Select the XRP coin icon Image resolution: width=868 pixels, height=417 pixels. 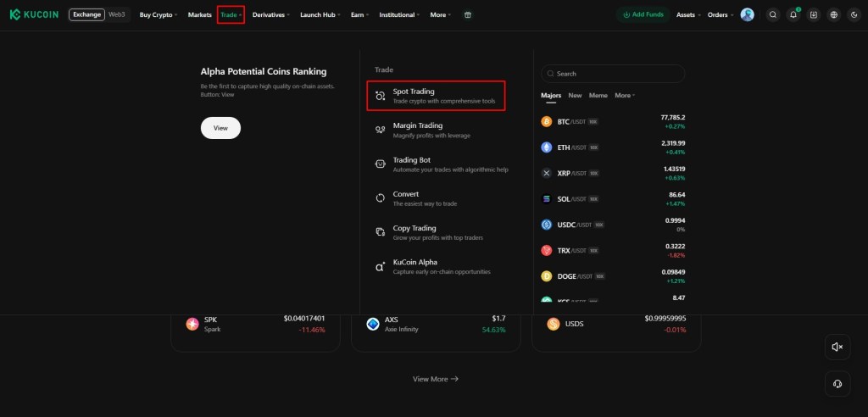click(547, 174)
